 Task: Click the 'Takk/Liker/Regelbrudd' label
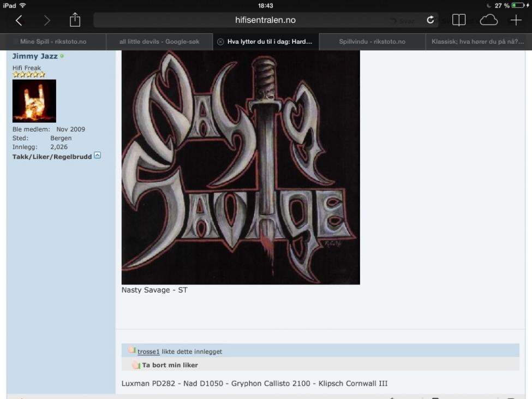click(52, 157)
